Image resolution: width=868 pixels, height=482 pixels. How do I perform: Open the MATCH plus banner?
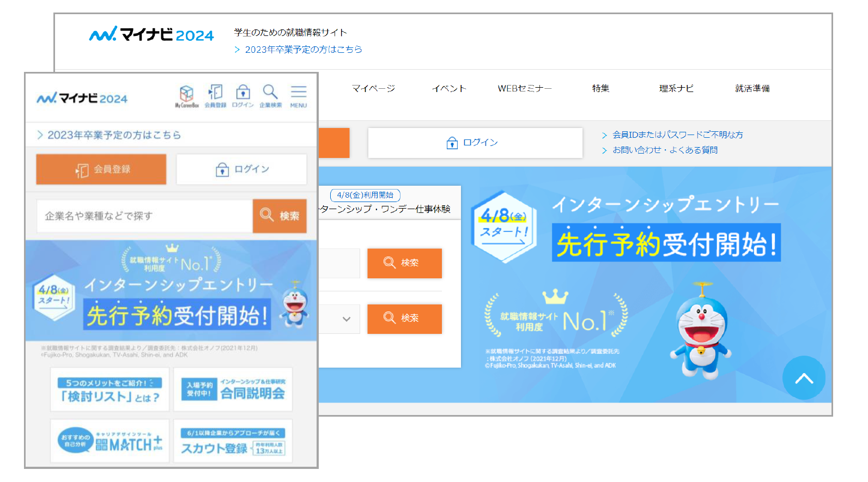[110, 441]
